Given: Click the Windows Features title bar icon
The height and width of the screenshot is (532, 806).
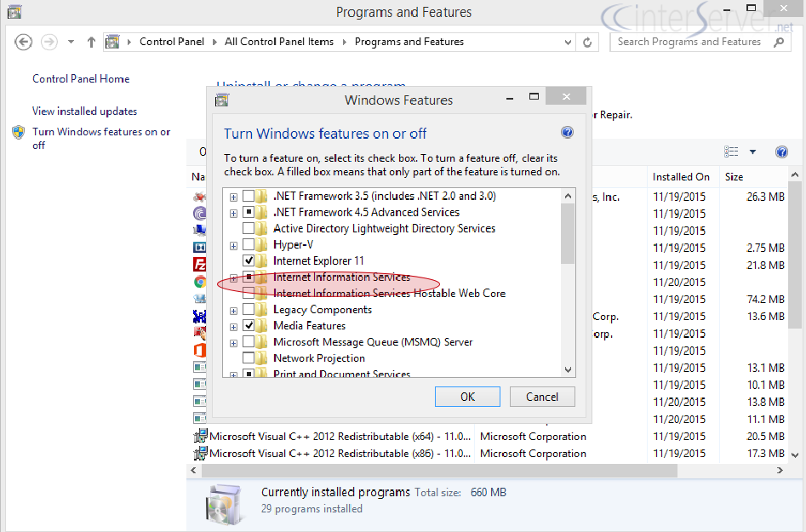Looking at the screenshot, I should pyautogui.click(x=221, y=100).
